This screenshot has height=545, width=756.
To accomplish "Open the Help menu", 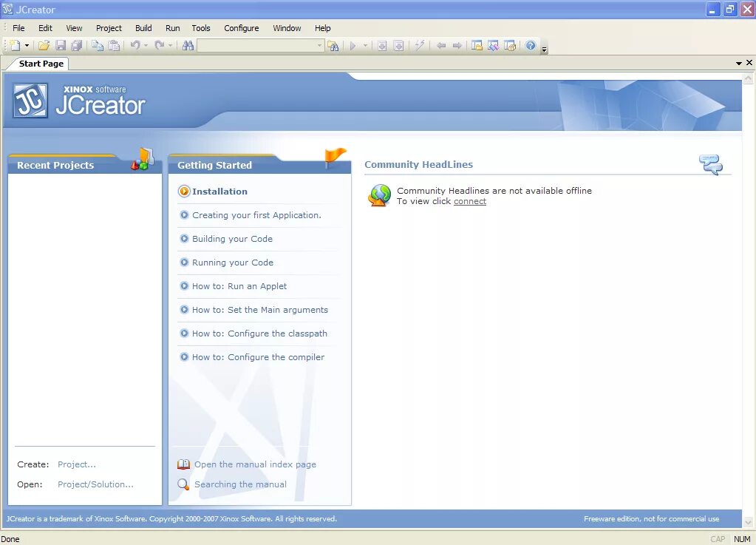I will [322, 28].
